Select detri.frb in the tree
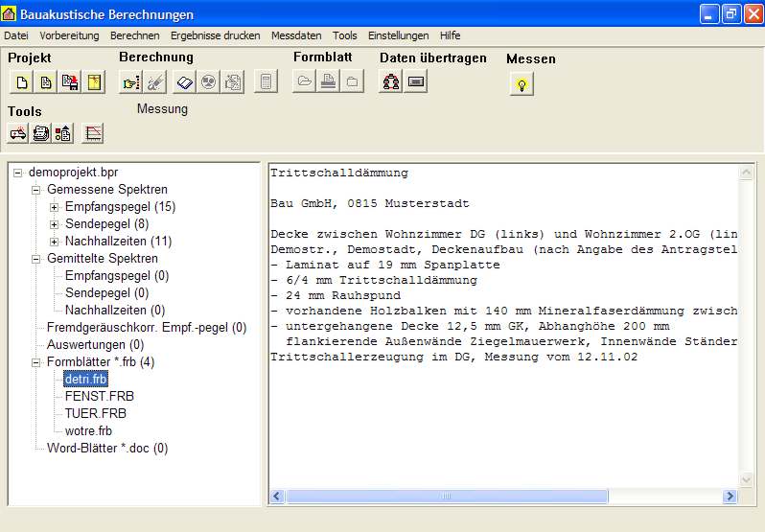 pos(86,379)
